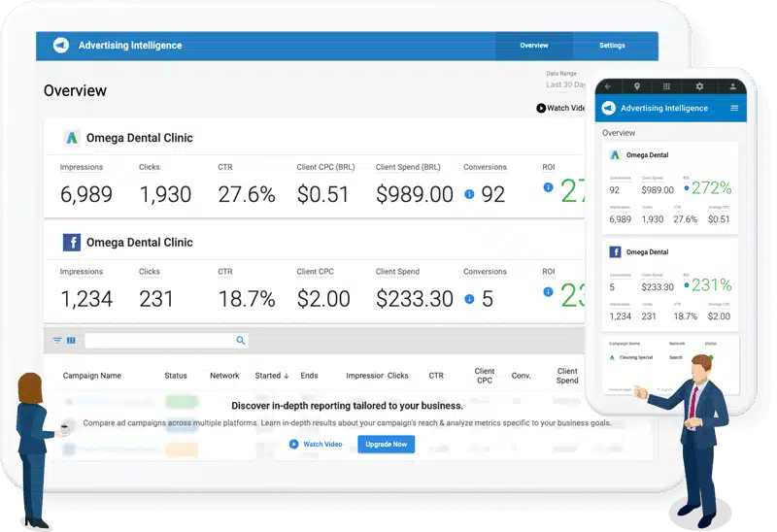Screen dimensions: 777x532
Task: Click into the campaign search field
Action: 160,341
